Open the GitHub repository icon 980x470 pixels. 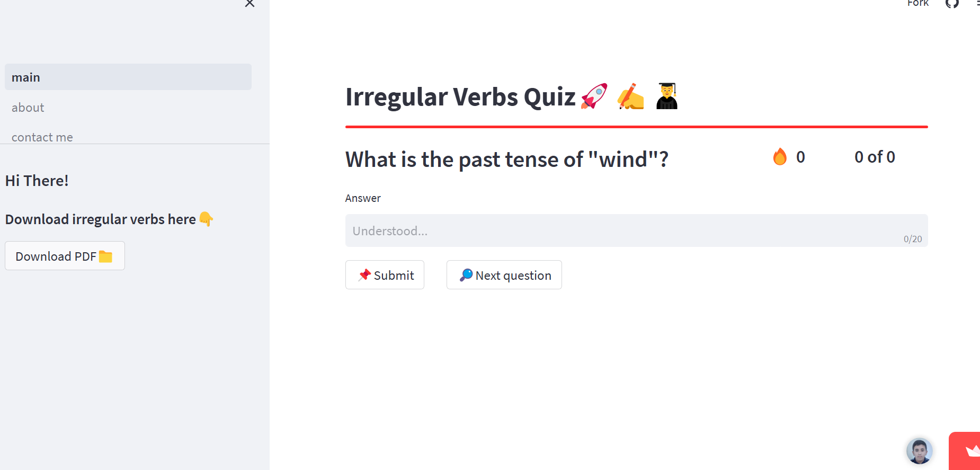pos(952,4)
